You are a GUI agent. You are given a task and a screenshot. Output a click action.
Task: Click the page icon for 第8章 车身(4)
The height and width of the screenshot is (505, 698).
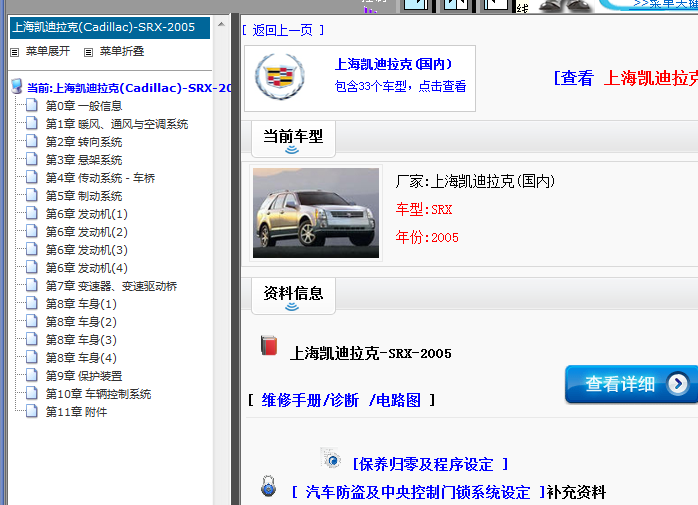[x=32, y=357]
